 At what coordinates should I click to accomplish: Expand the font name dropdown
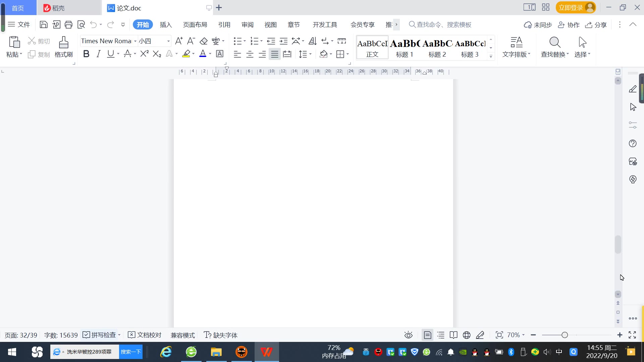tap(135, 41)
